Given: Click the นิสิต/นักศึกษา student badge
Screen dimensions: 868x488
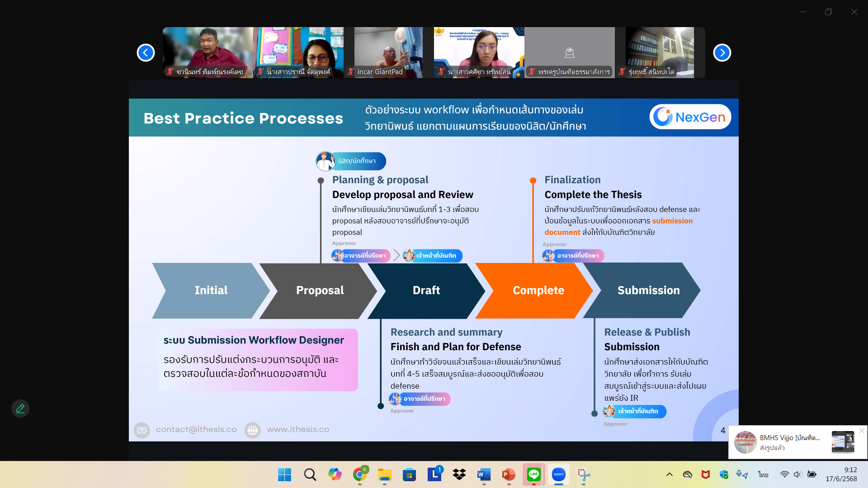Looking at the screenshot, I should [351, 161].
